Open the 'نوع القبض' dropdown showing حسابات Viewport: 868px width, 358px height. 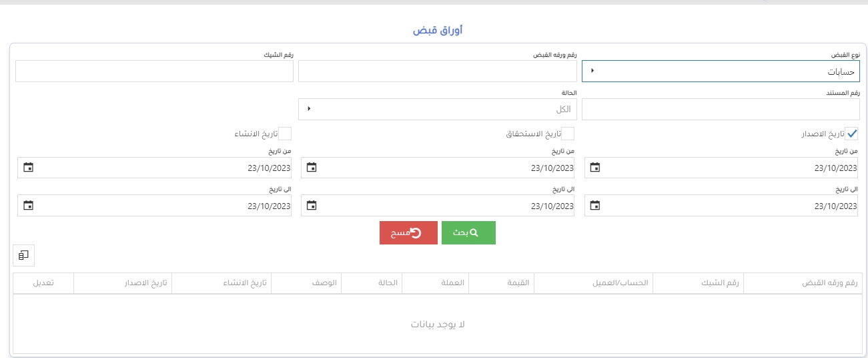coord(721,71)
